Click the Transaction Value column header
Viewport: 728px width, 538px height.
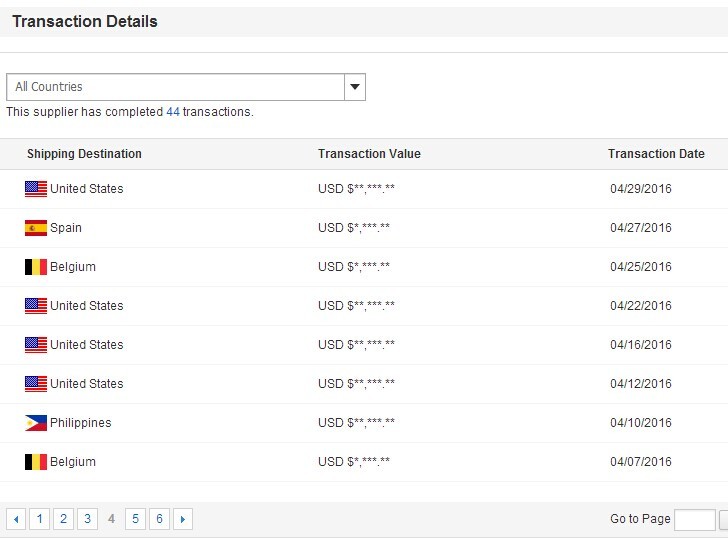(x=369, y=154)
